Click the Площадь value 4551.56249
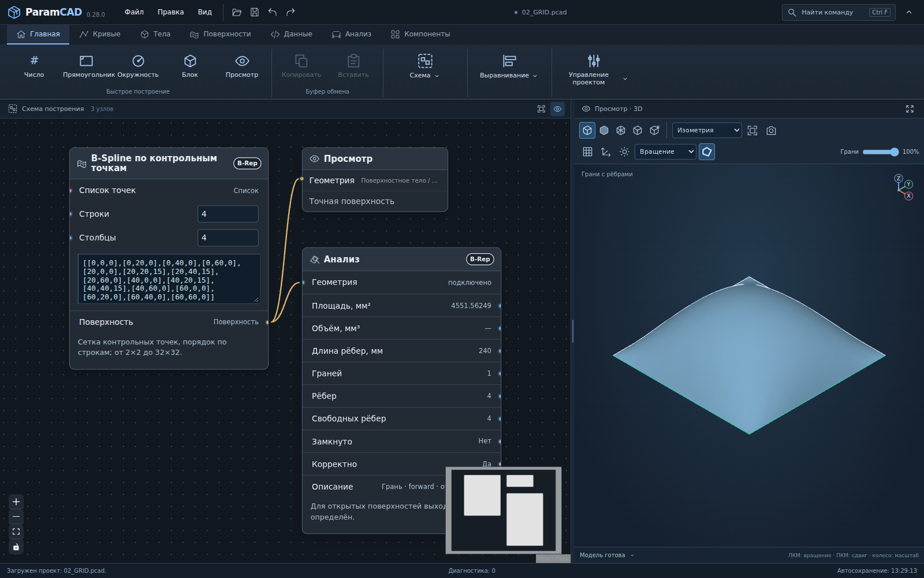The height and width of the screenshot is (578, 924). click(471, 306)
